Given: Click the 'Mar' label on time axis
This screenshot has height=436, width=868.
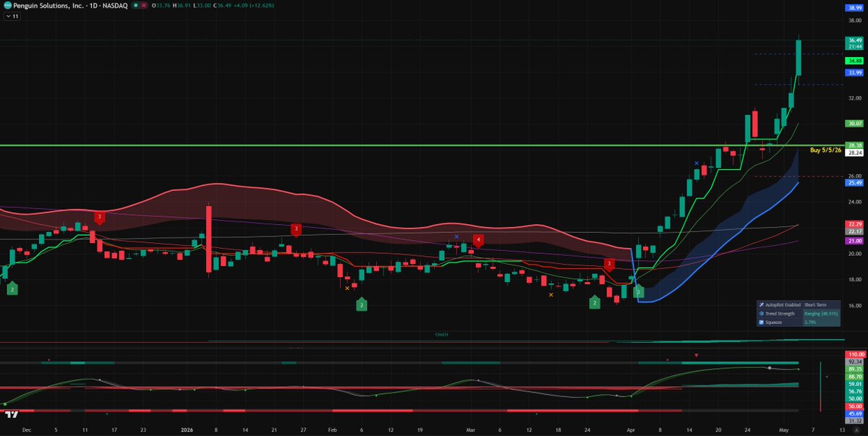Looking at the screenshot, I should click(471, 429).
